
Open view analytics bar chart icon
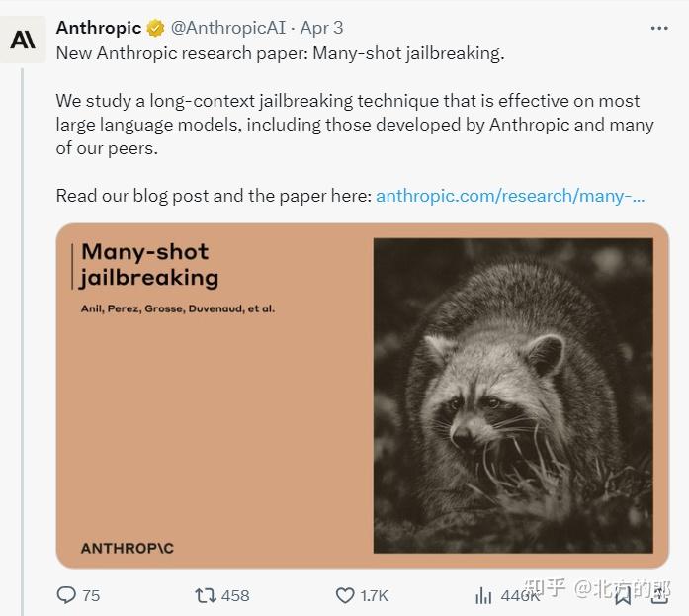(x=483, y=595)
